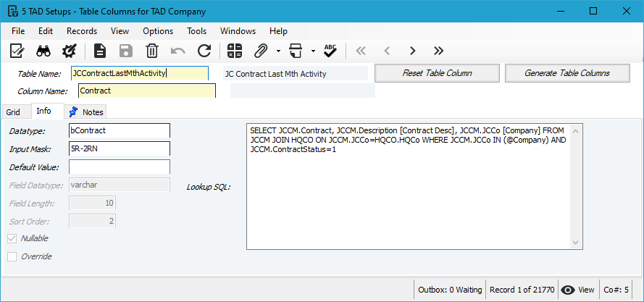Click the Field Datatype varchar field
Screen dimensions: 644x302
click(x=120, y=185)
